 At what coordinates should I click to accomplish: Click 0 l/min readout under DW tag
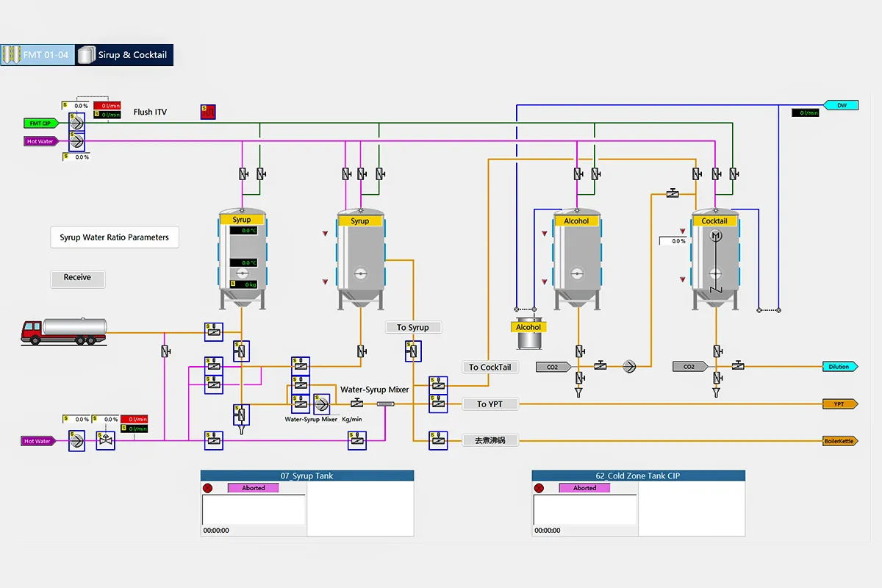pyautogui.click(x=806, y=112)
